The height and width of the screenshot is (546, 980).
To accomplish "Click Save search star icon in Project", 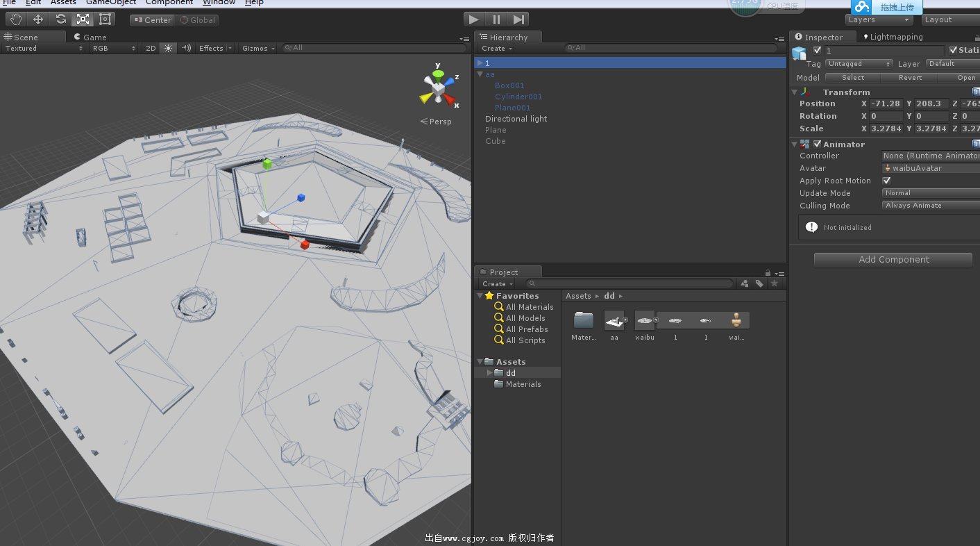I will (x=775, y=283).
